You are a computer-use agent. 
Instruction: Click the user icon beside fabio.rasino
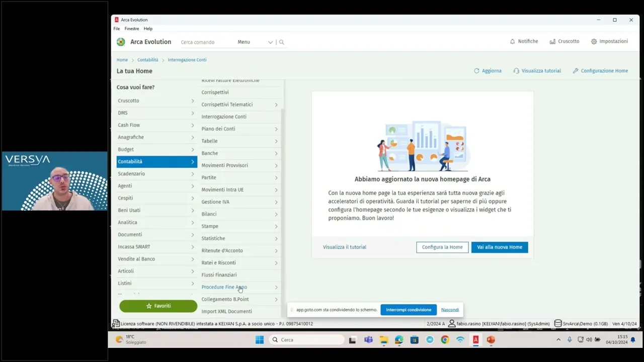point(452,323)
